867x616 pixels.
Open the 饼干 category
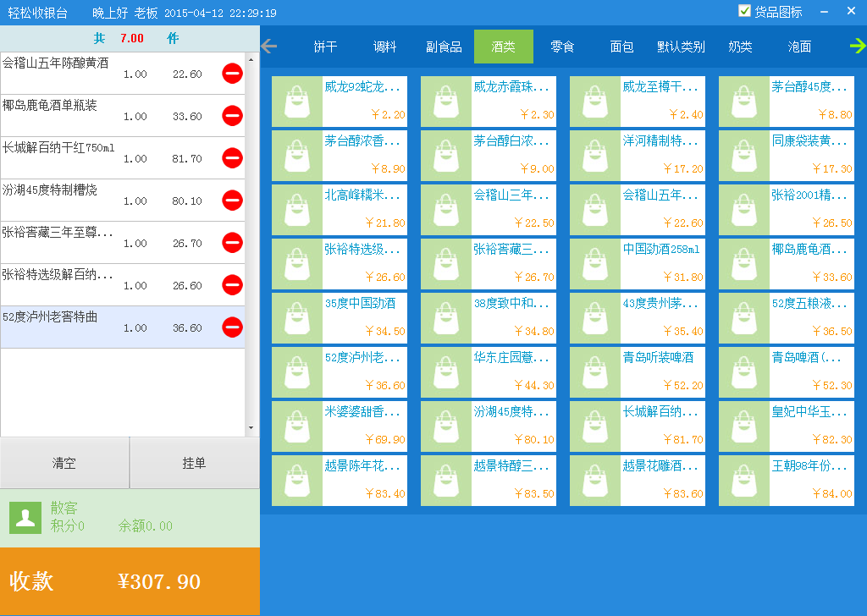324,47
